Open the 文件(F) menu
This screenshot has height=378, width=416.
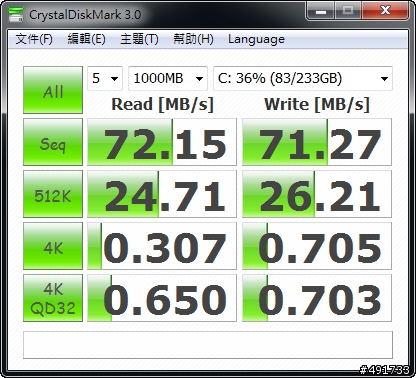(x=34, y=39)
